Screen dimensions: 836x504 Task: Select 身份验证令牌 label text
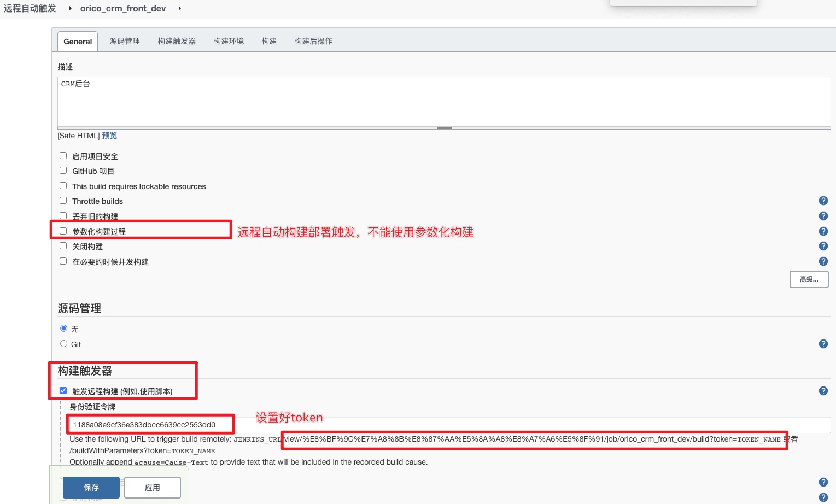point(92,407)
